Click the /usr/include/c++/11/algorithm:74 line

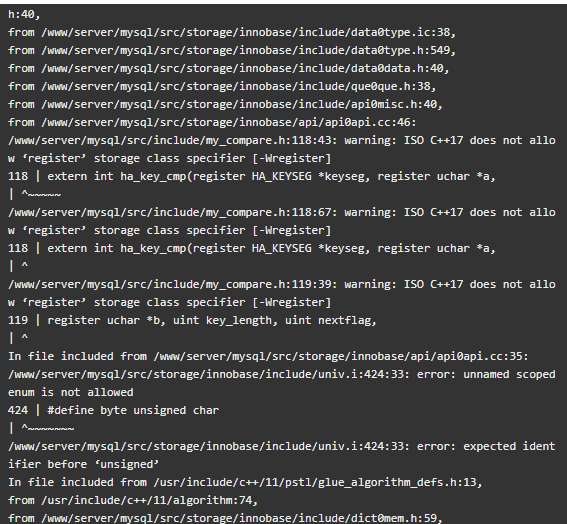[x=133, y=500]
